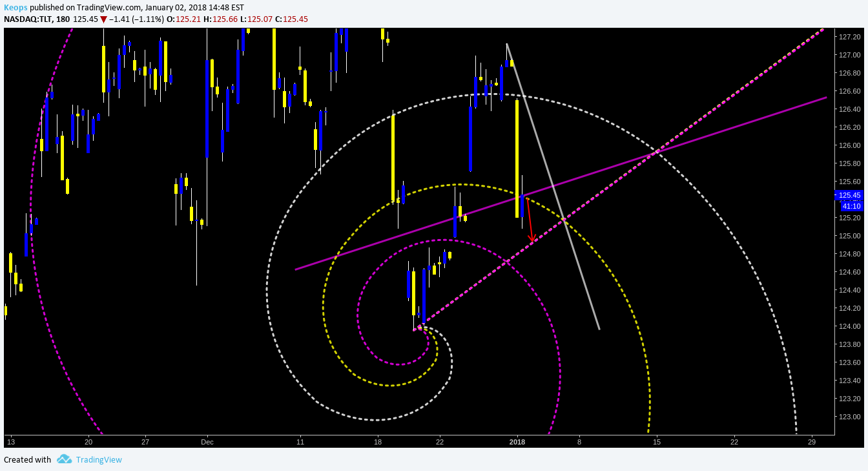Click the 125.80 price axis label
Screen dimensions: 868x471
click(x=849, y=163)
